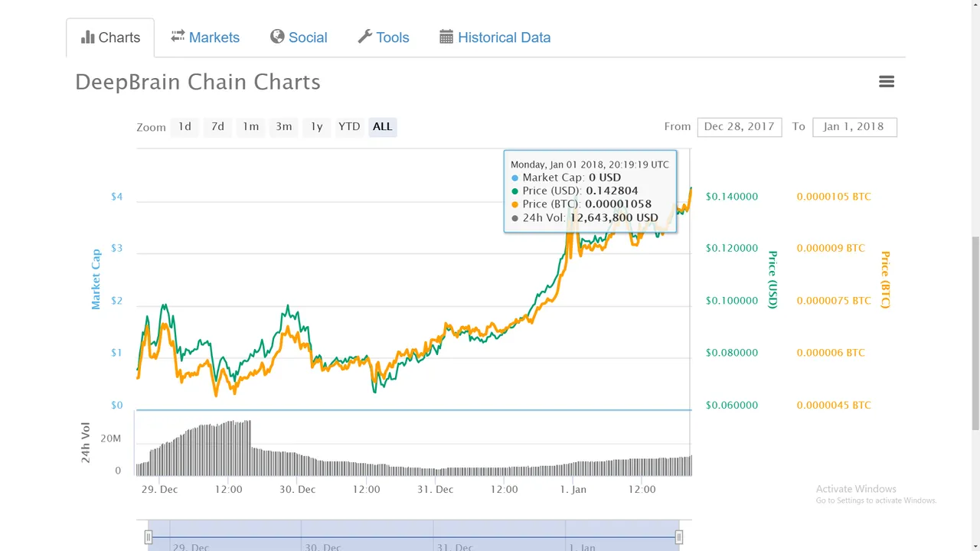Open the Social tab
The width and height of the screenshot is (980, 551).
tap(299, 37)
